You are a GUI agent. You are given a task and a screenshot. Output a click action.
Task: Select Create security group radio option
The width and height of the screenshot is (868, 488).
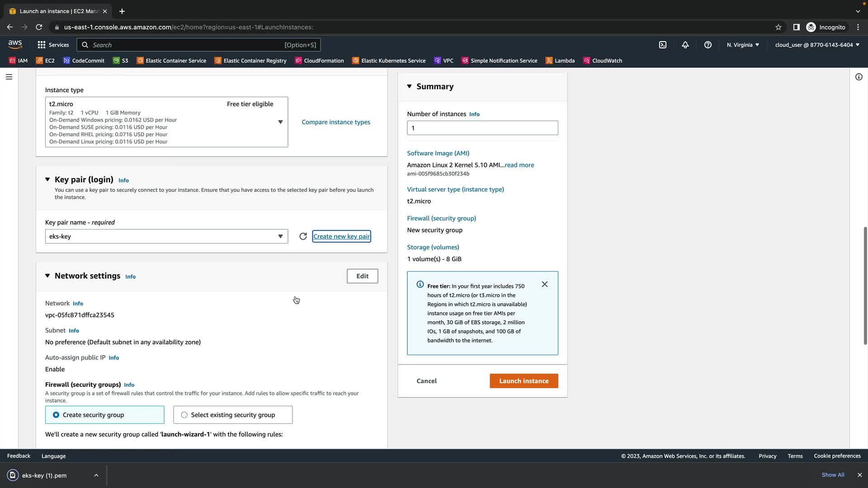coord(56,415)
